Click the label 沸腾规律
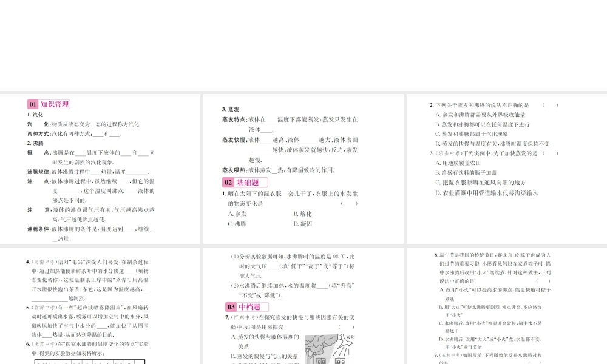Image resolution: width=607 pixels, height=364 pixels. [x=39, y=172]
